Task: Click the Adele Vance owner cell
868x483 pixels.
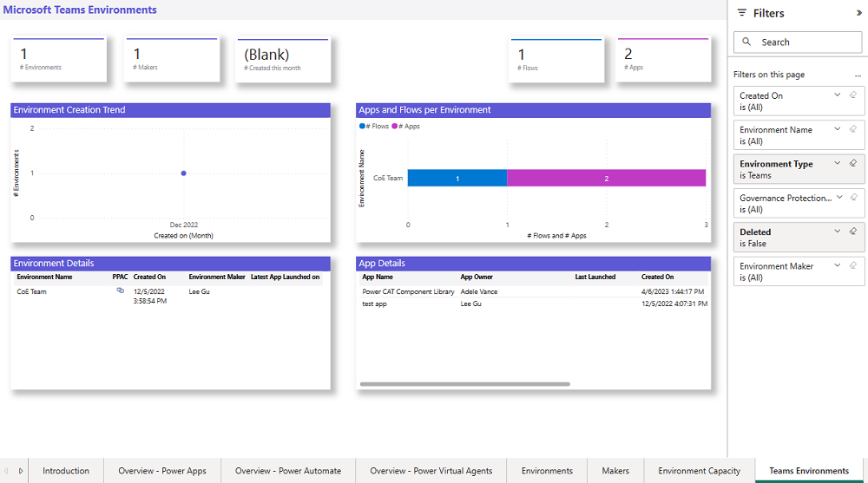Action: pos(479,291)
